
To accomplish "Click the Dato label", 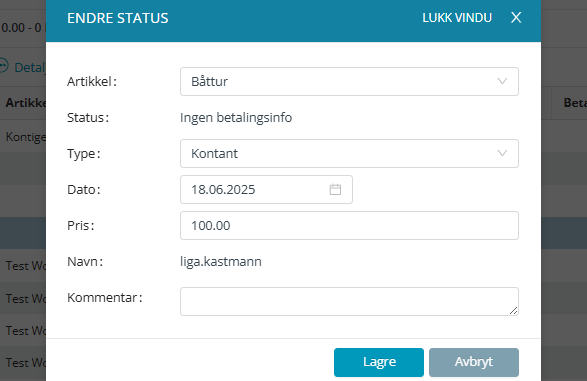I will click(x=83, y=189).
